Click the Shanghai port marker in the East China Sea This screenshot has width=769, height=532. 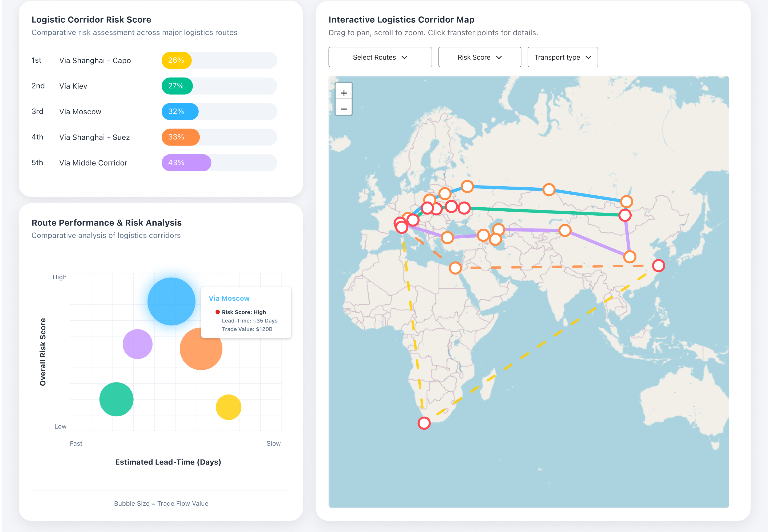[x=659, y=266]
